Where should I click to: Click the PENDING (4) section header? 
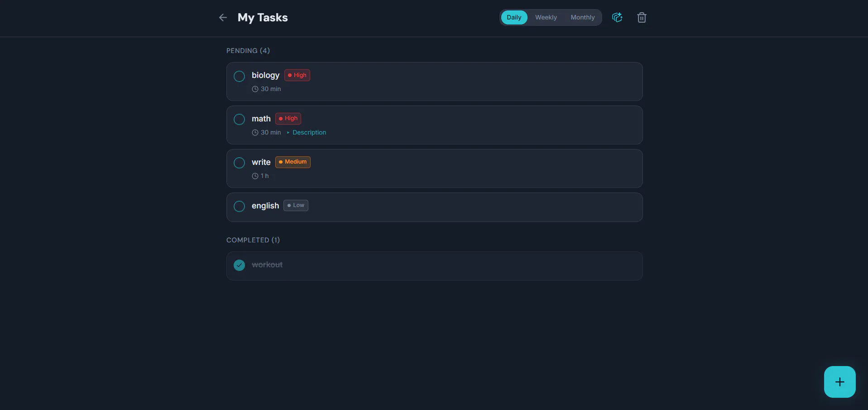point(248,51)
